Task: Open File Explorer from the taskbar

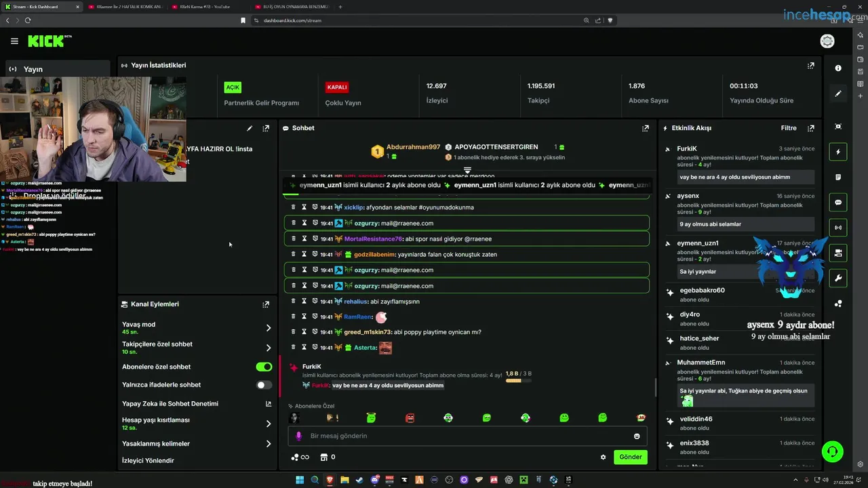Action: pos(344,480)
